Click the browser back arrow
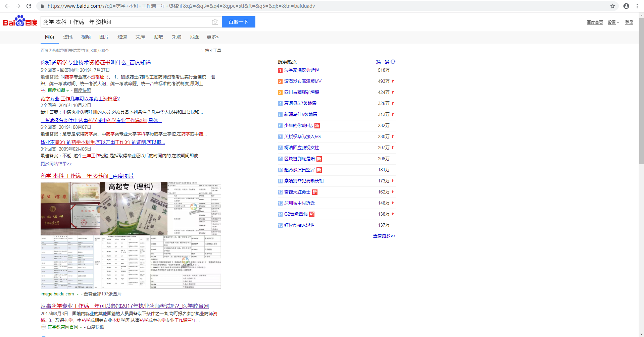The width and height of the screenshot is (644, 337). coord(7,6)
